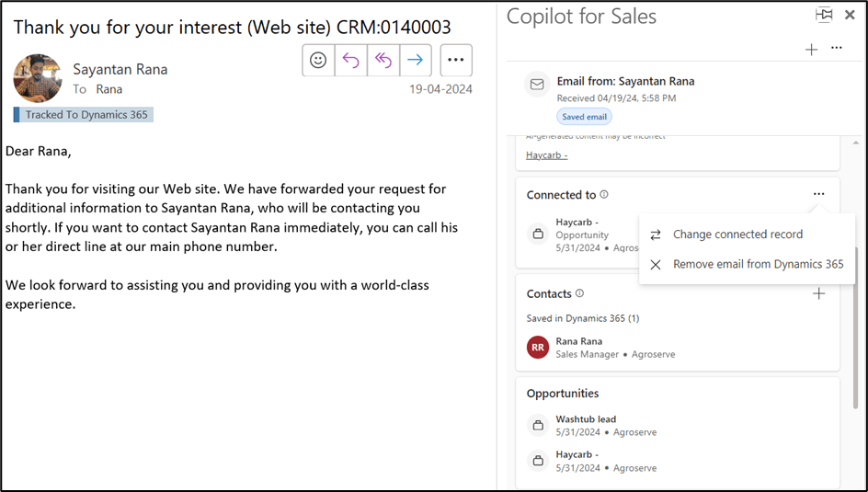Open email more actions ellipsis menu
This screenshot has height=492, width=868.
pos(455,60)
